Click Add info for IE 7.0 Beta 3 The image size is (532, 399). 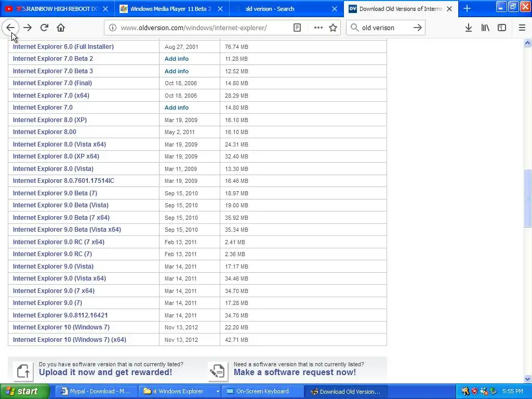coord(177,71)
